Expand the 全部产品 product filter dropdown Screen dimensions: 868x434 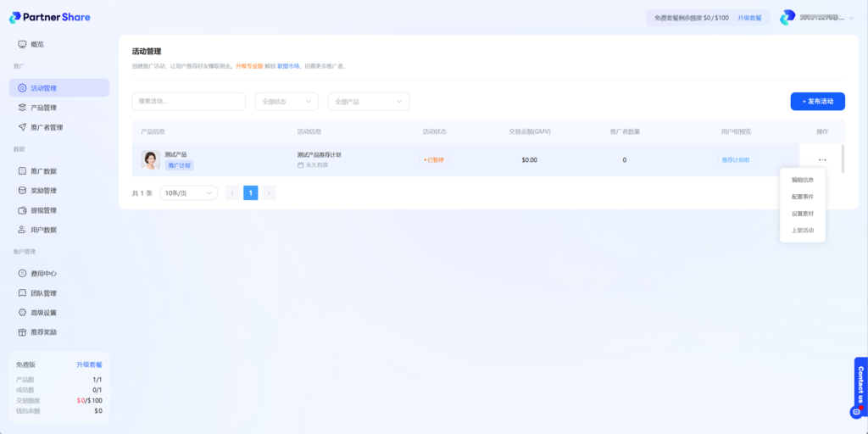(368, 102)
